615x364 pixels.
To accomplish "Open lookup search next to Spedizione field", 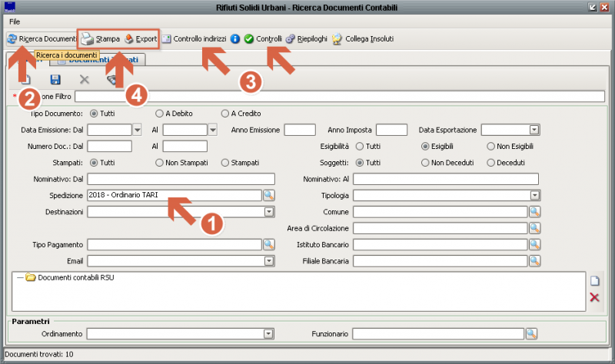I will (269, 196).
